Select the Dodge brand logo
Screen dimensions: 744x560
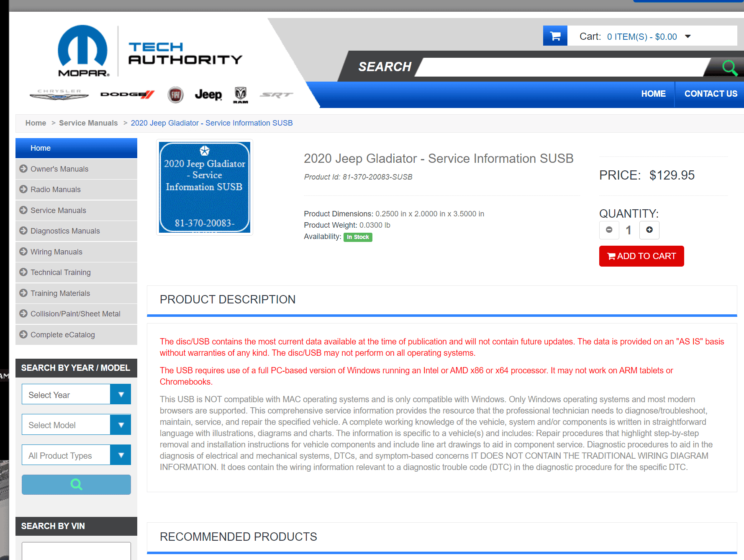pos(128,95)
